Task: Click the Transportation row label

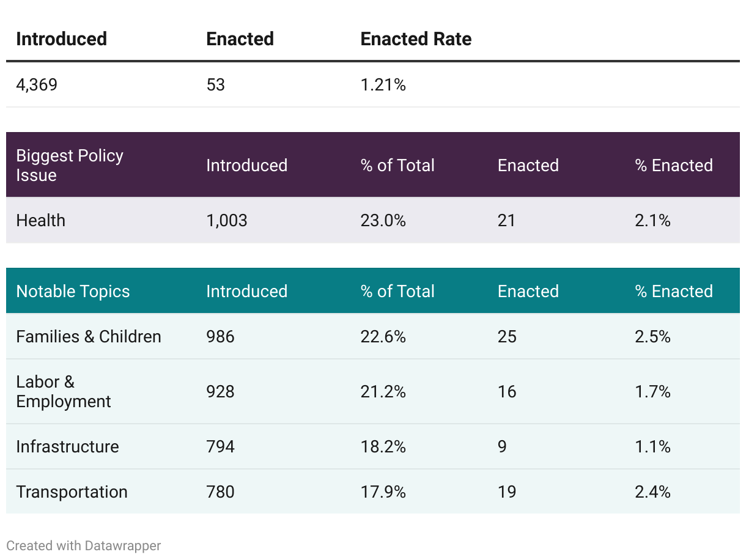Action: (72, 492)
